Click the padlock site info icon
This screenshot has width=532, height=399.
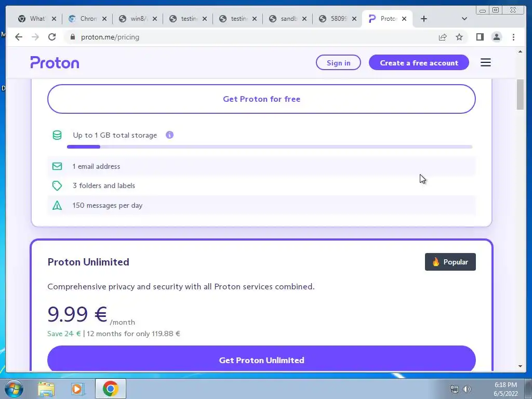pyautogui.click(x=72, y=37)
